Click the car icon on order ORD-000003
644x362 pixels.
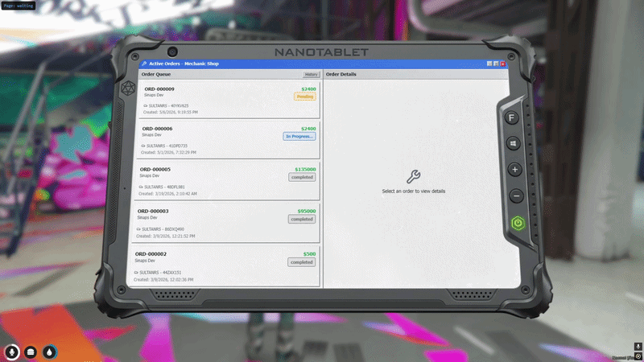[138, 229]
